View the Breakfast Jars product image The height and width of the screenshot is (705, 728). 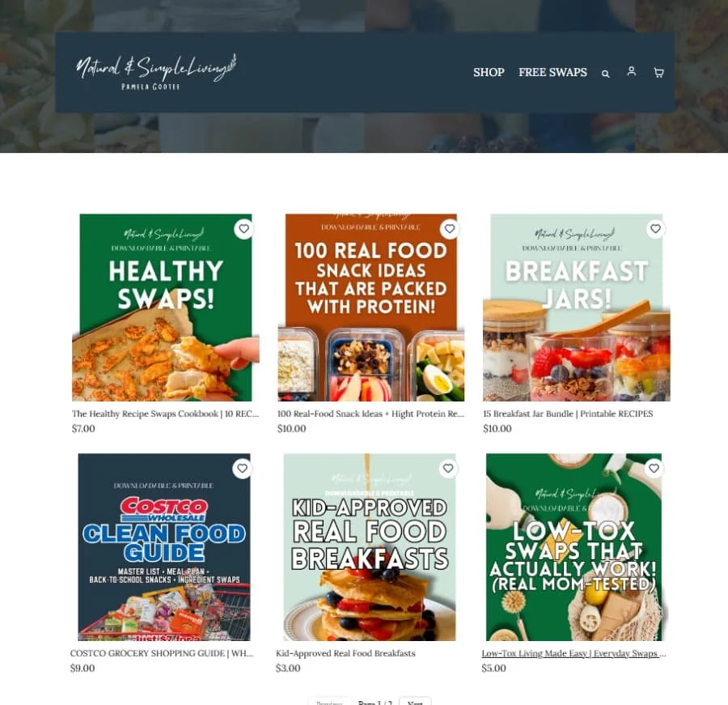tap(576, 308)
